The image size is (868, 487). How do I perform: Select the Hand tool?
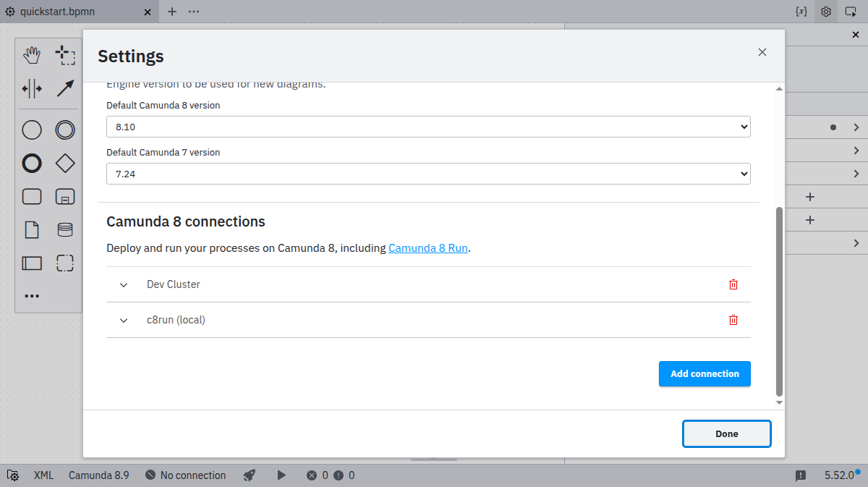32,55
